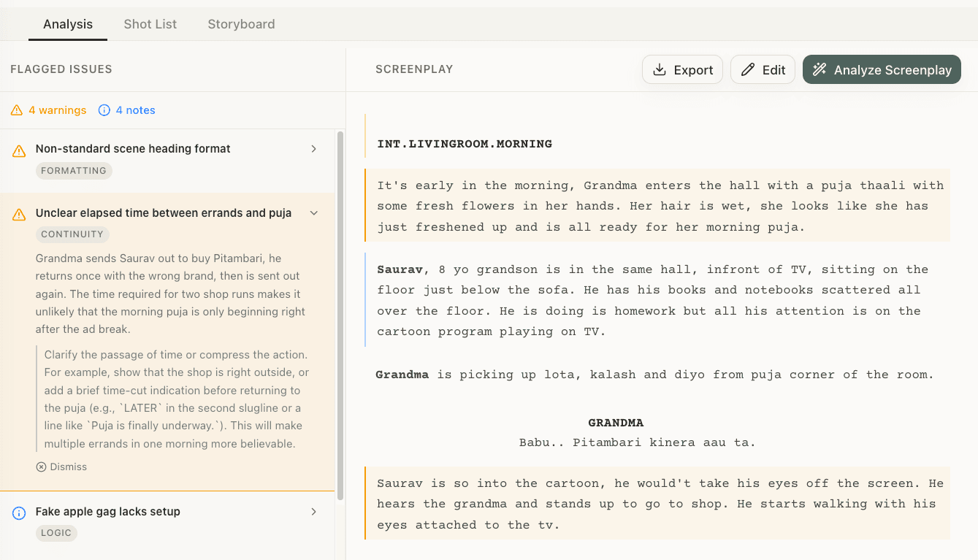Screen dimensions: 978x560
Task: Click the download icon on the Export button
Action: pyautogui.click(x=660, y=69)
